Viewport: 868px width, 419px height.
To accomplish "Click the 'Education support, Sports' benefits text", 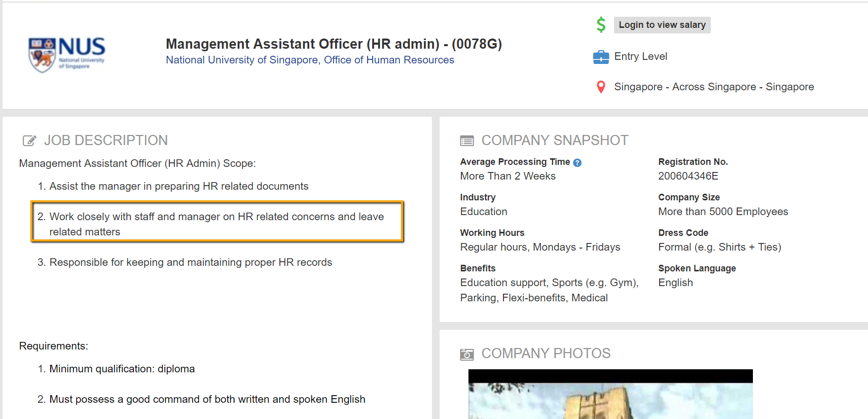I will (x=549, y=290).
